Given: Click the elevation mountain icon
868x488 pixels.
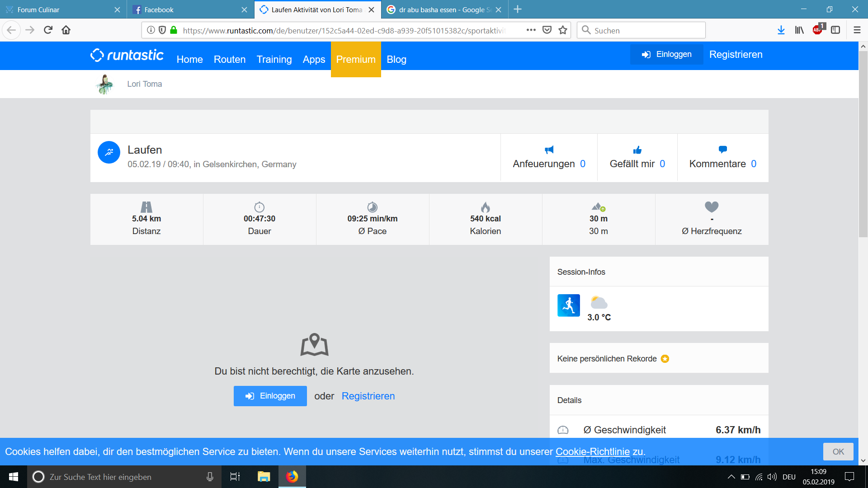Looking at the screenshot, I should 598,207.
